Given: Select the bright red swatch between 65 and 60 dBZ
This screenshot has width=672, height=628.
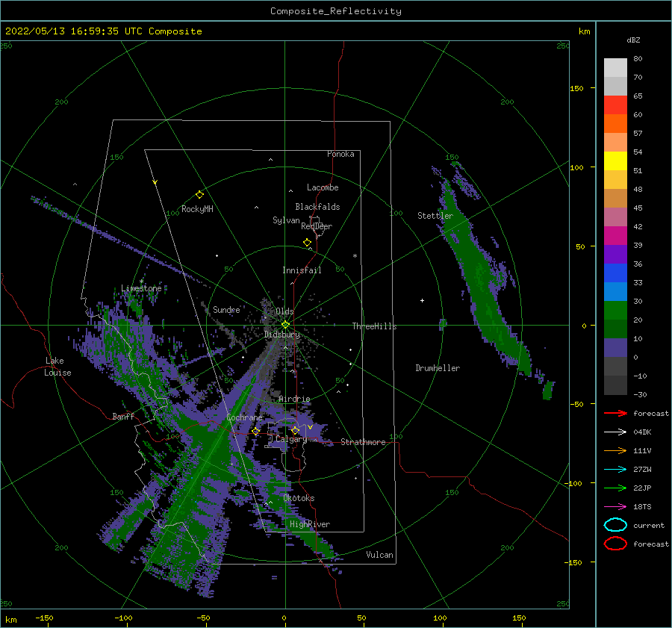Looking at the screenshot, I should (615, 105).
